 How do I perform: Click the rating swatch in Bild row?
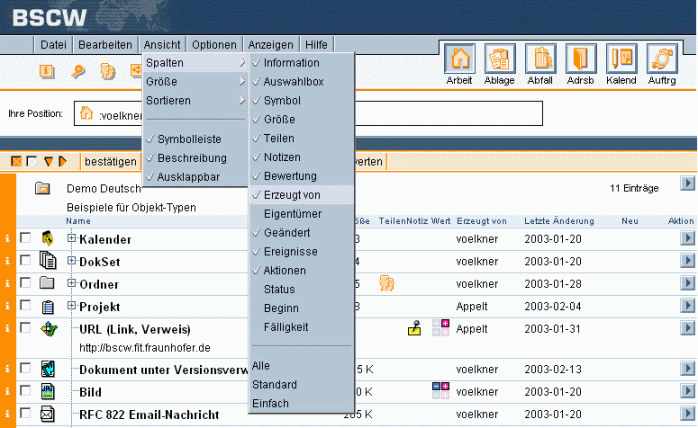click(440, 390)
